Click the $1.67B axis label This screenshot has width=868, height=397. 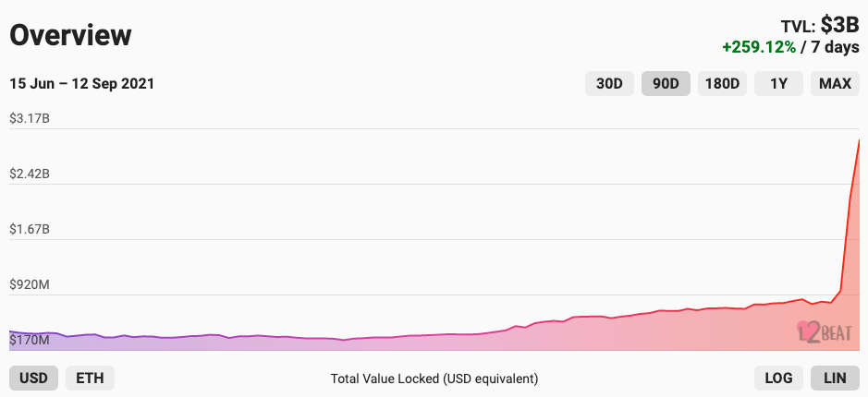pos(30,229)
